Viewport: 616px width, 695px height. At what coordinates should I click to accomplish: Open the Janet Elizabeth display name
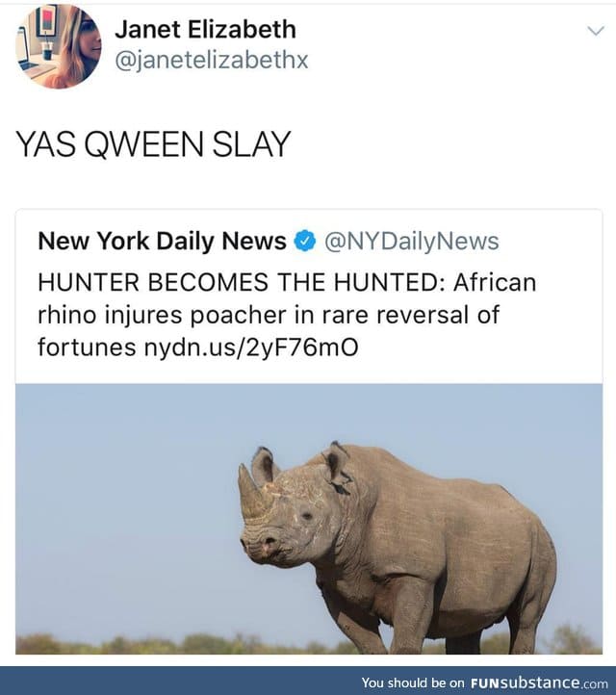[x=206, y=30]
